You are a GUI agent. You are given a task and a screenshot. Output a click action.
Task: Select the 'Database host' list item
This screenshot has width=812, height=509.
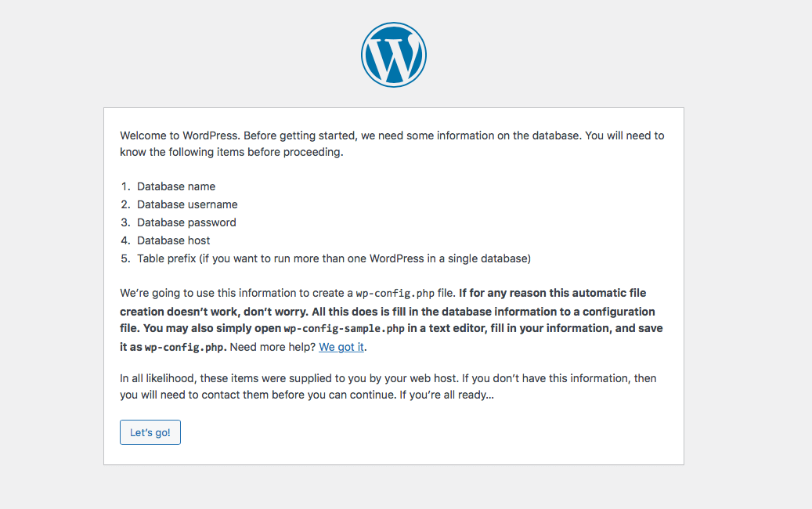click(173, 240)
